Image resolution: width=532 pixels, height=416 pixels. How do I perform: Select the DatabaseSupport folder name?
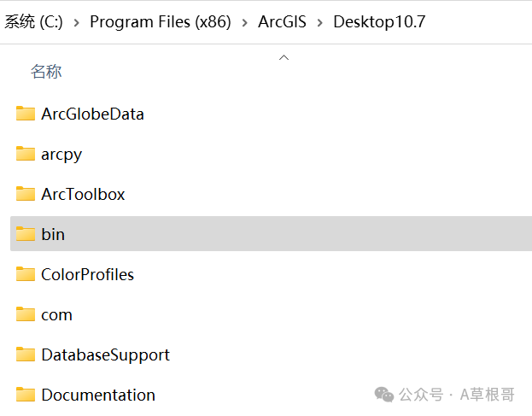click(106, 354)
